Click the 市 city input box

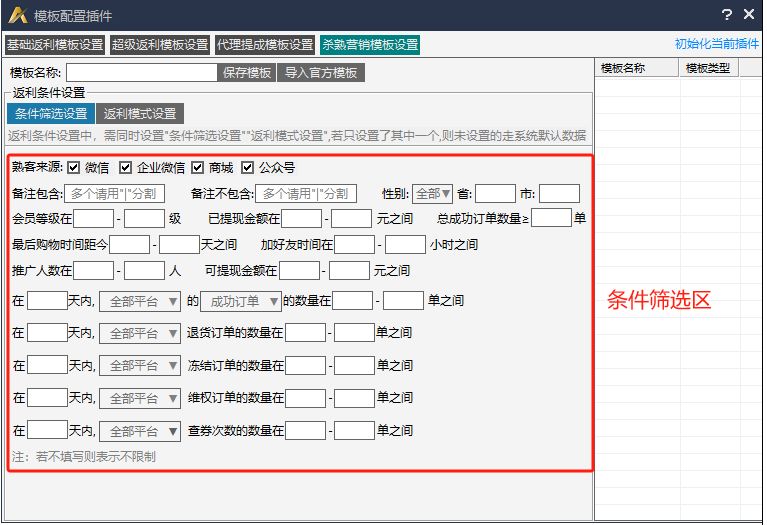coord(559,194)
